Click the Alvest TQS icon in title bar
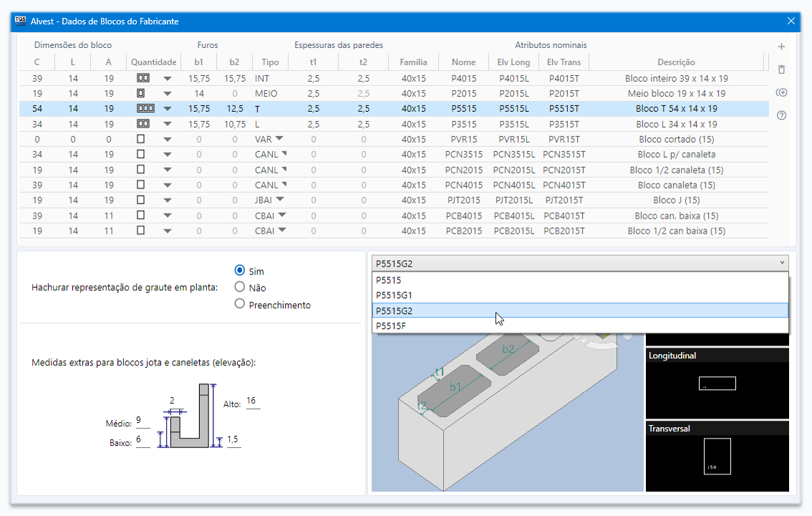Screen dimensions: 812x516 coord(20,21)
